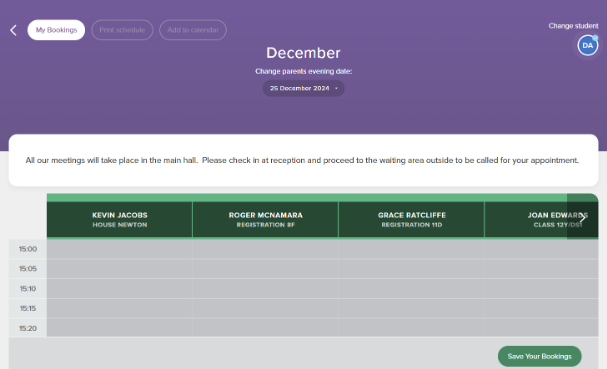This screenshot has width=607, height=369.
Task: Book Grace Ratcliffe 15:10 slot
Action: (412, 289)
